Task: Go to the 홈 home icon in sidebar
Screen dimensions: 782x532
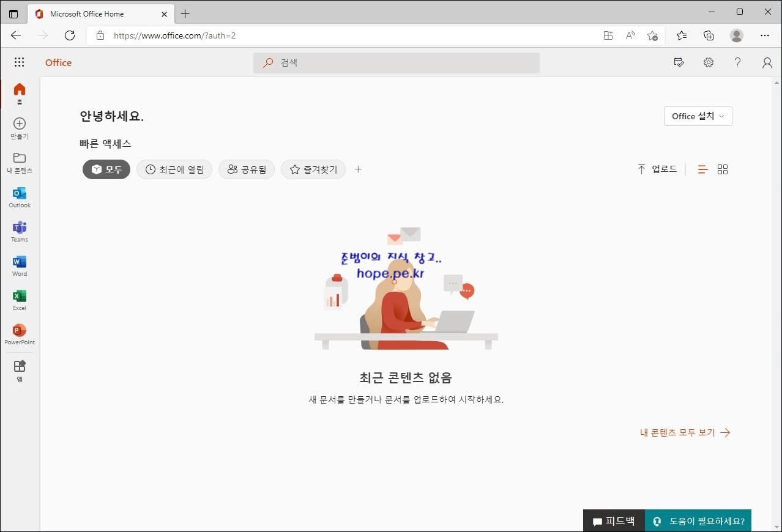Action: tap(20, 94)
